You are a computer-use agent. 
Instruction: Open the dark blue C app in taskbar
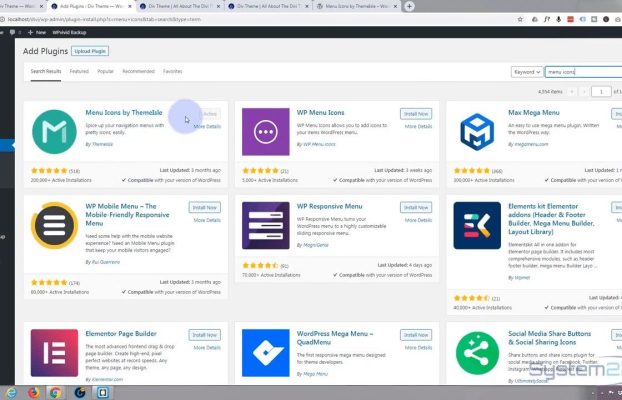80,392
